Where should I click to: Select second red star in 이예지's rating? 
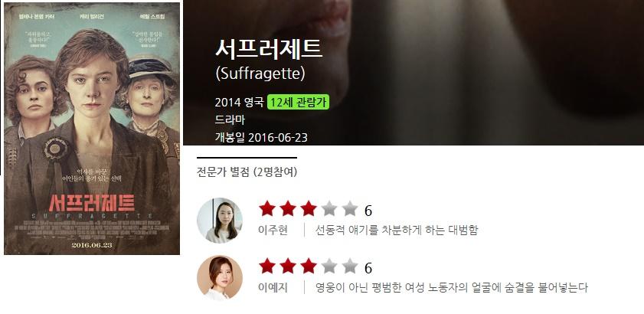click(287, 266)
